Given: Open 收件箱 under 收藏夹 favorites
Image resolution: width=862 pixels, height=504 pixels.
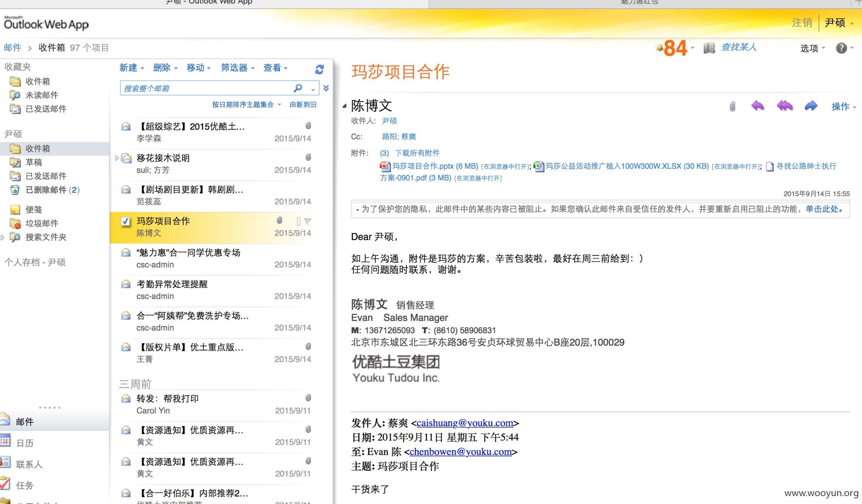Looking at the screenshot, I should [38, 81].
